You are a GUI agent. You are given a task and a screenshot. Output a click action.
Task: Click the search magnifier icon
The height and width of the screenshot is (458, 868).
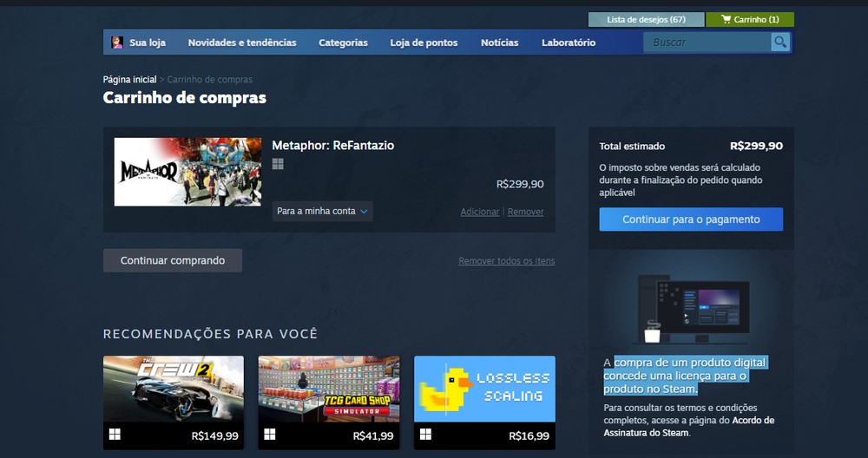(780, 42)
